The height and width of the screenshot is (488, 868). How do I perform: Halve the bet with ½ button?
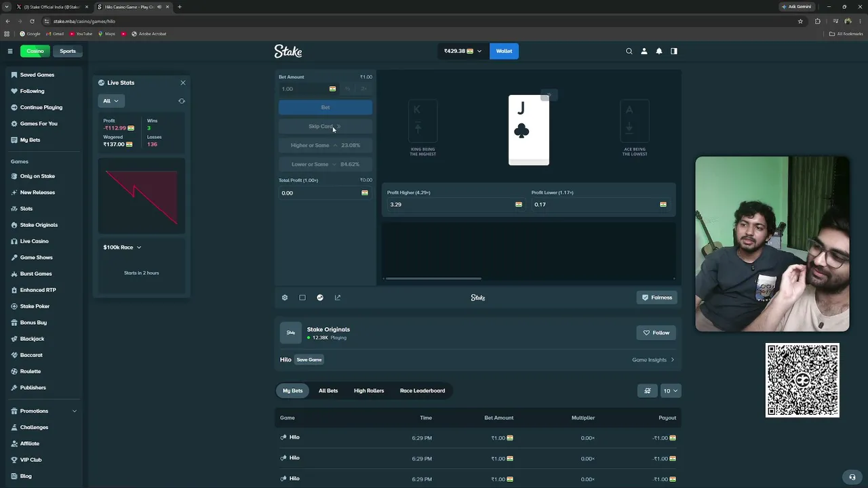[347, 89]
